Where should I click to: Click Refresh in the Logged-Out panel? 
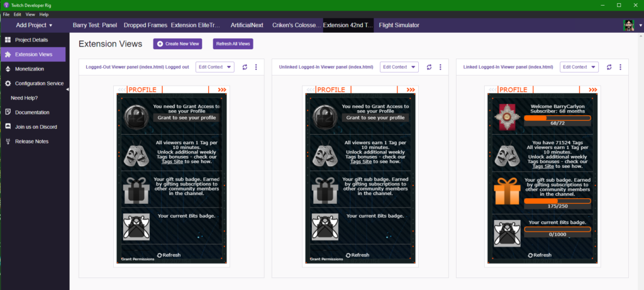coord(169,255)
